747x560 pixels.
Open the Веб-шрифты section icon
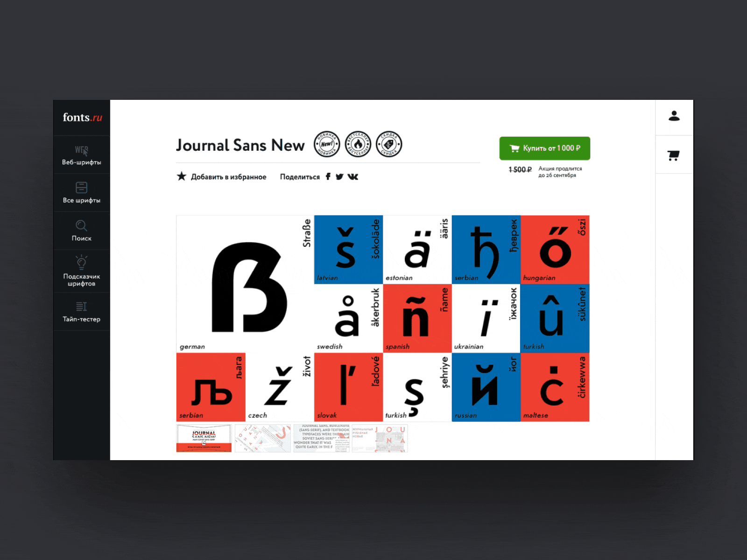[x=82, y=150]
